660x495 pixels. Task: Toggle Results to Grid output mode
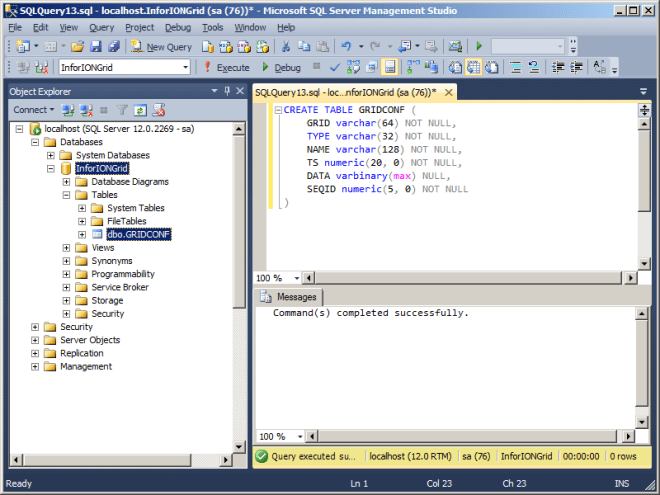click(472, 67)
